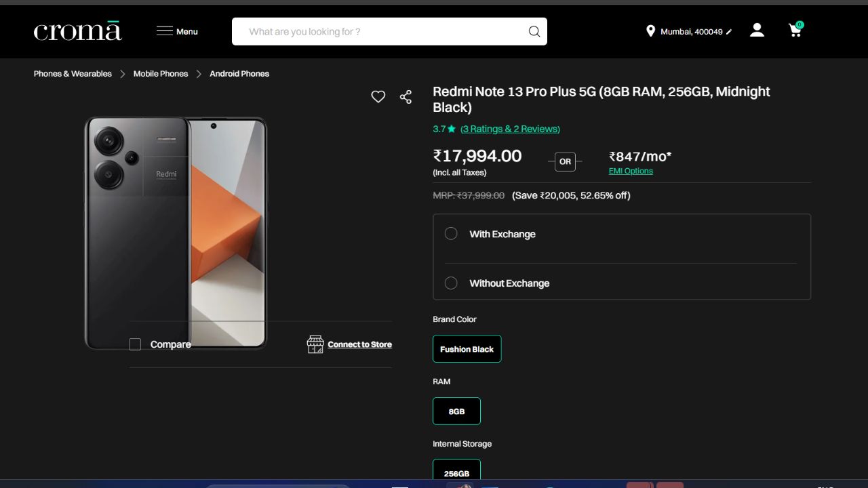Open the hamburger Menu

(x=177, y=31)
